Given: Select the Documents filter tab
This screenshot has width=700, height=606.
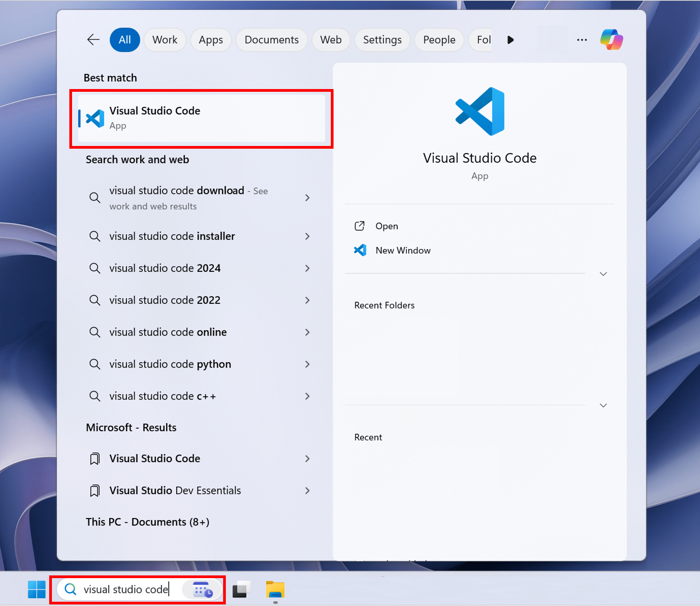Looking at the screenshot, I should 271,40.
